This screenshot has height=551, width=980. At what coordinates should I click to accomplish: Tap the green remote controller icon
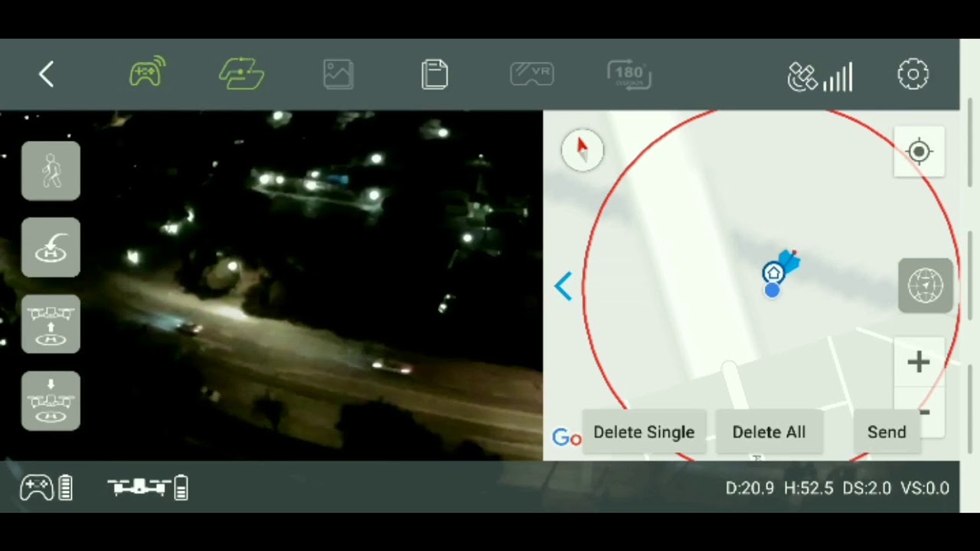pos(147,73)
